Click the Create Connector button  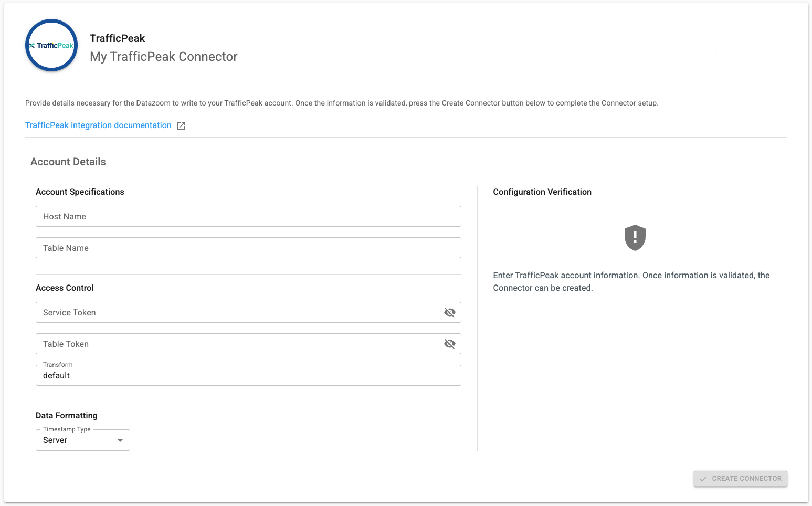coord(740,479)
